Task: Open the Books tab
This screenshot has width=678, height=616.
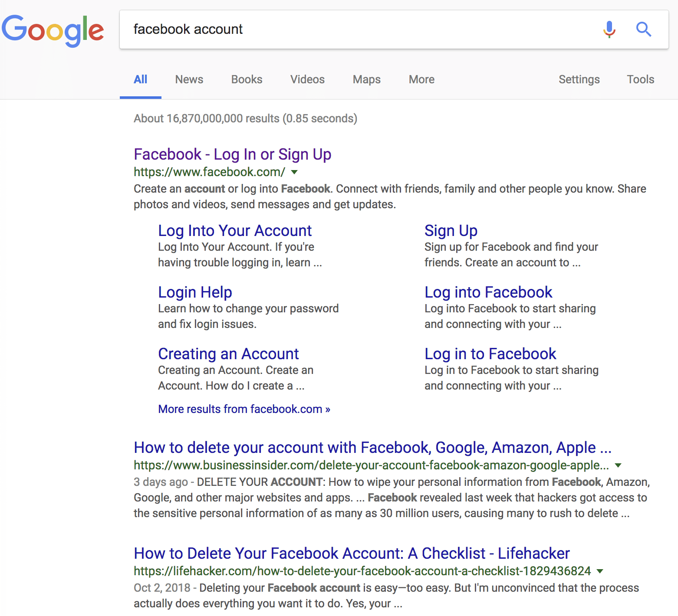Action: pos(247,79)
